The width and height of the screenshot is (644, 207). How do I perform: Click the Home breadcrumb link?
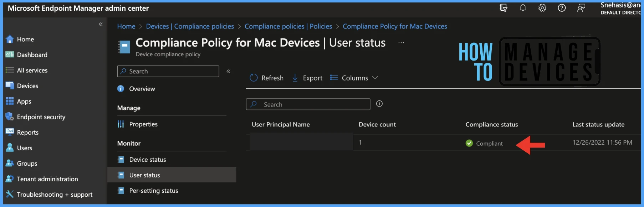coord(126,26)
